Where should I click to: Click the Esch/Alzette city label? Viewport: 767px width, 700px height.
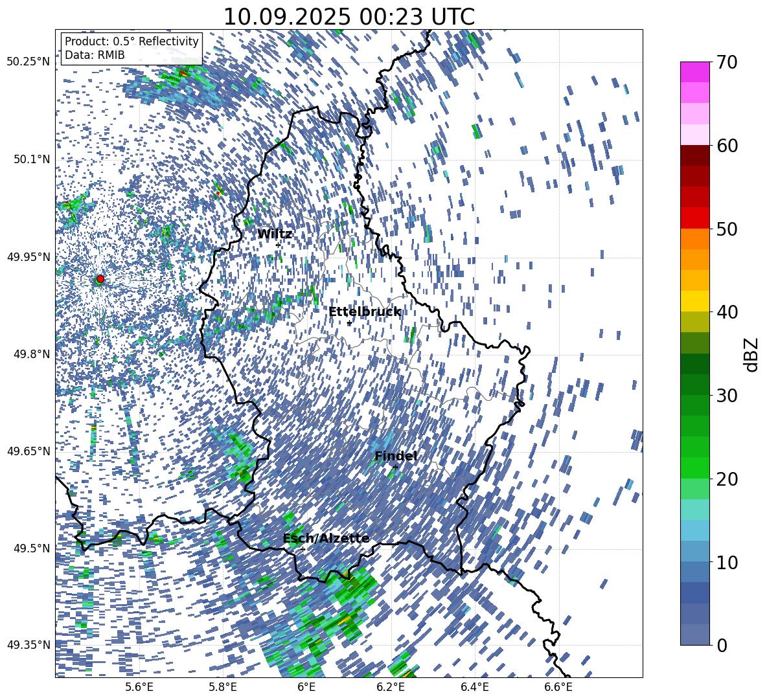[326, 538]
